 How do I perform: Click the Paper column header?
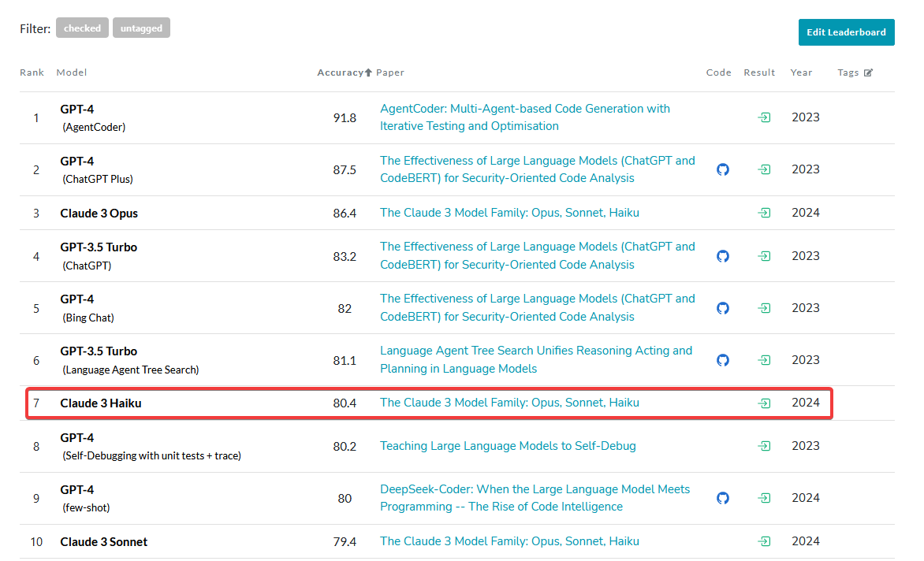pos(390,72)
